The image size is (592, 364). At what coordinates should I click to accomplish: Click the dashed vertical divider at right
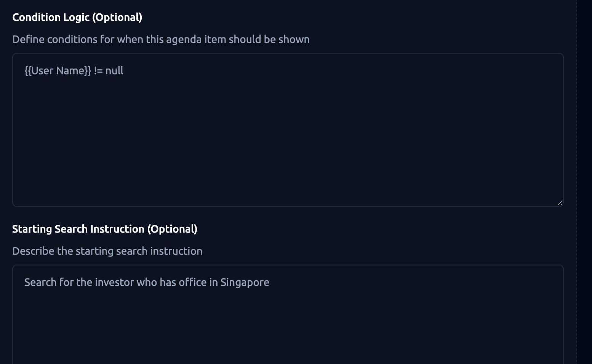[576, 182]
